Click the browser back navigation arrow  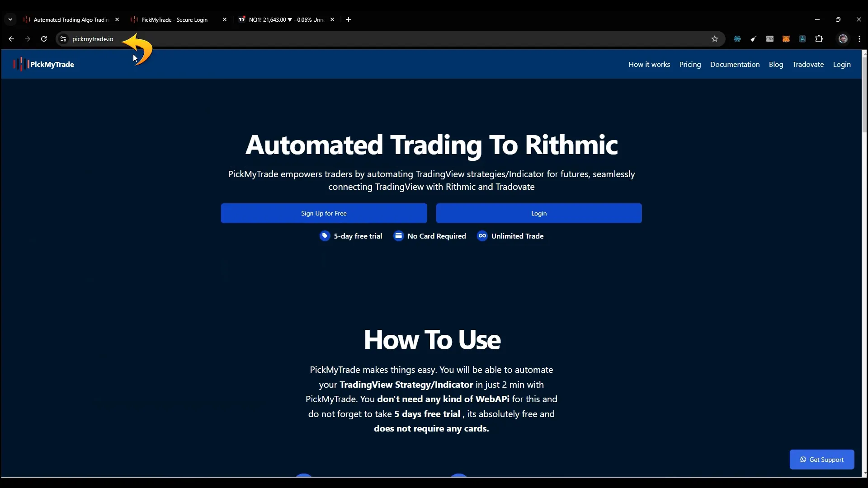click(11, 39)
